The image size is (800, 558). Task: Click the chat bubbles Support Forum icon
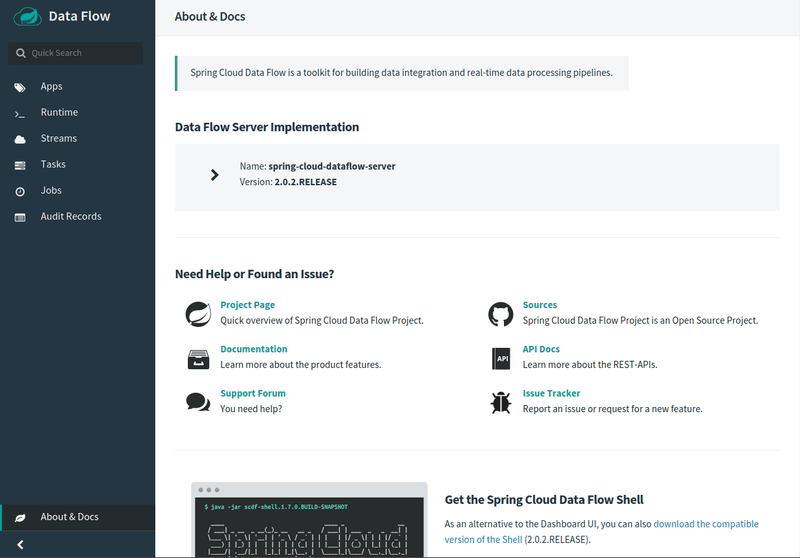click(x=198, y=402)
